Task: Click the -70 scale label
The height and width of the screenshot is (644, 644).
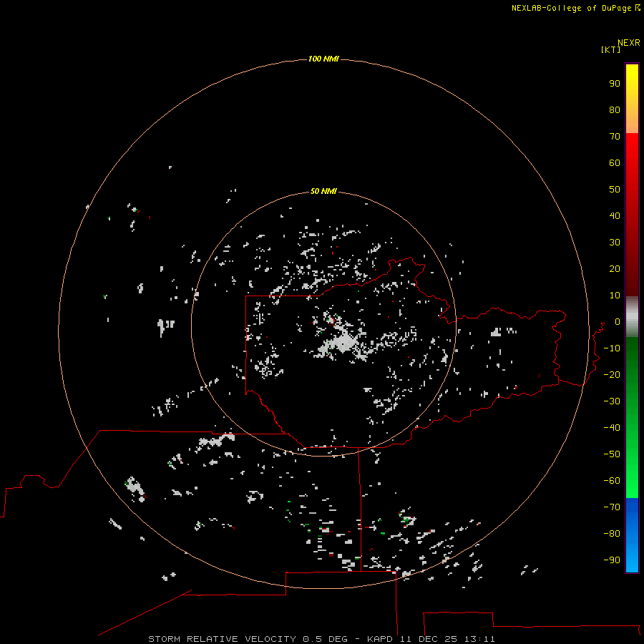Action: (x=612, y=507)
